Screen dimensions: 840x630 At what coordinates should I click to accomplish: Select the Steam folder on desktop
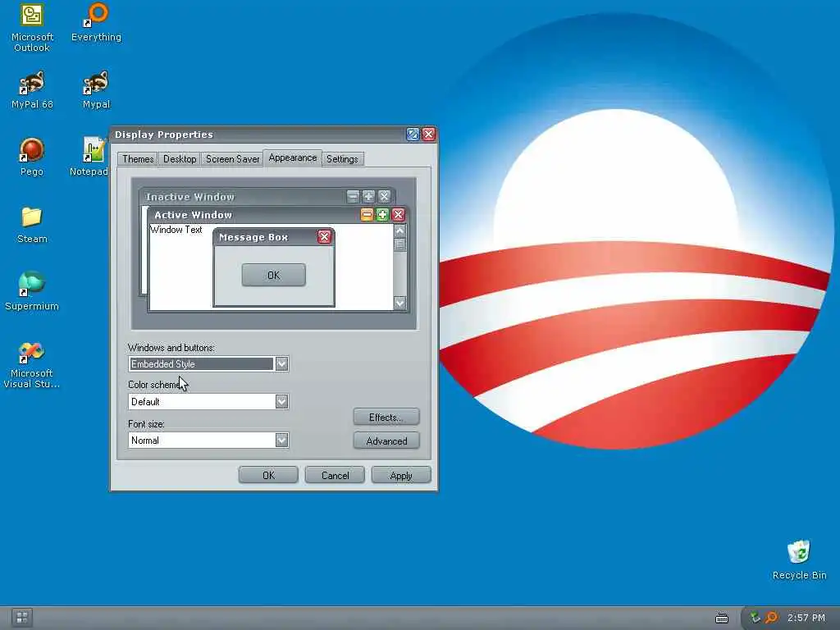32,225
